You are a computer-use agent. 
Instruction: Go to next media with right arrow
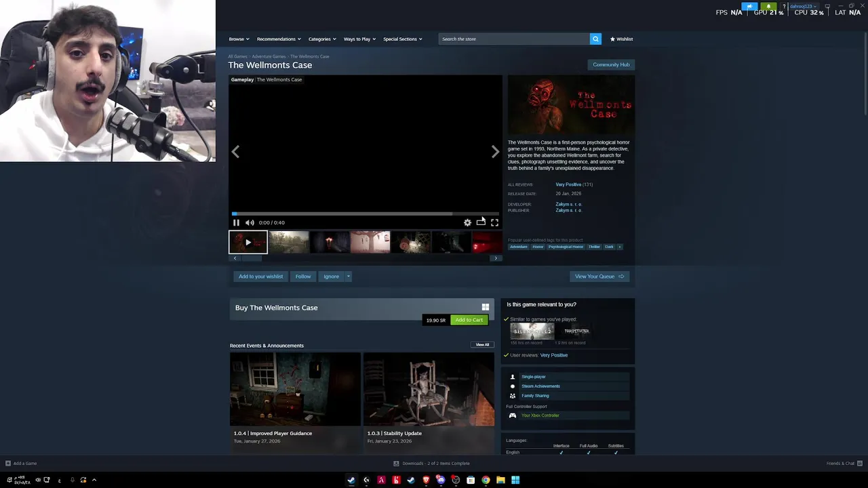click(x=495, y=152)
